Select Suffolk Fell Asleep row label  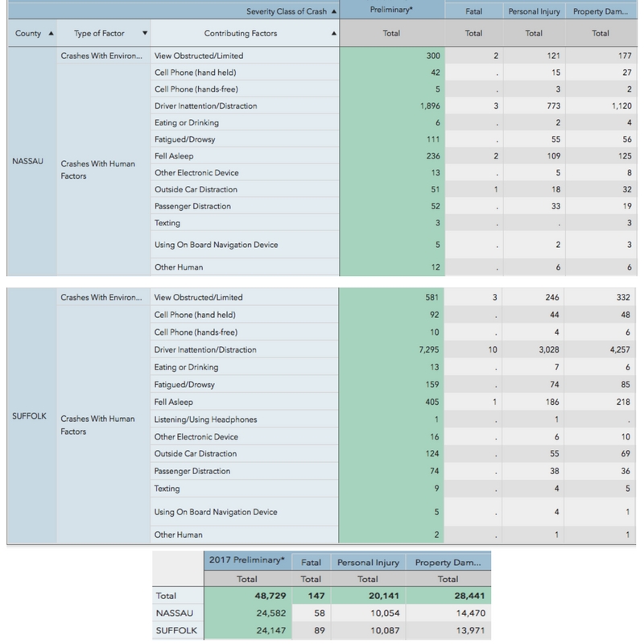coord(173,402)
